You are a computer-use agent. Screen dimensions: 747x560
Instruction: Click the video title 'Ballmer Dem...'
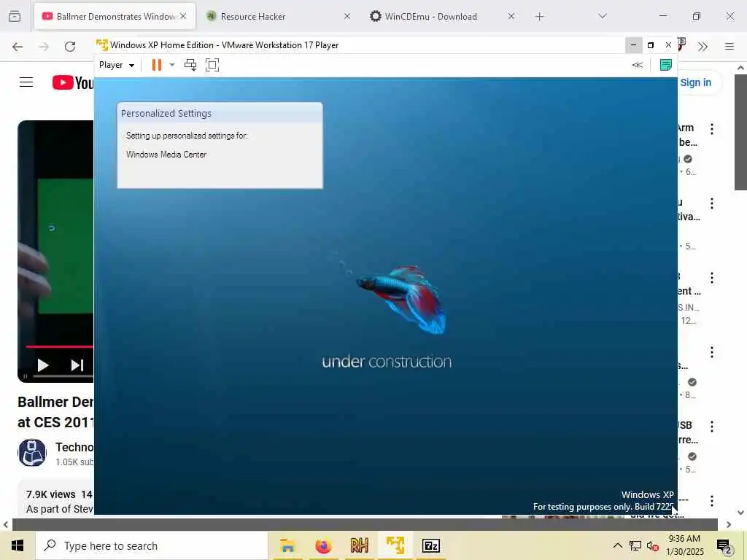(55, 412)
